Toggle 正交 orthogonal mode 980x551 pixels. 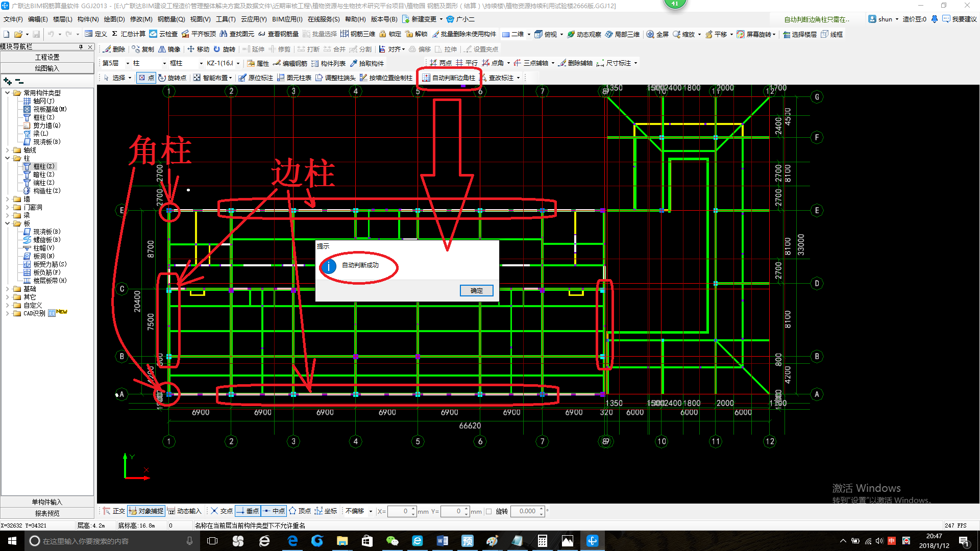pyautogui.click(x=114, y=511)
